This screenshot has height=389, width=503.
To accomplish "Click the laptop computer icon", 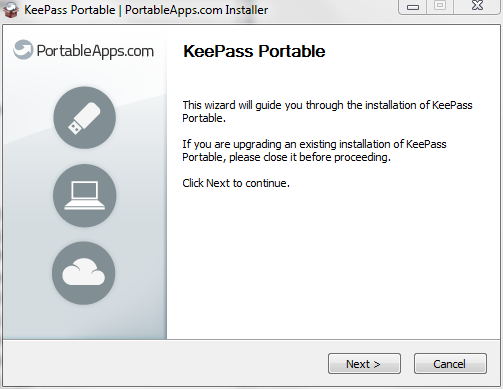I will 85,195.
